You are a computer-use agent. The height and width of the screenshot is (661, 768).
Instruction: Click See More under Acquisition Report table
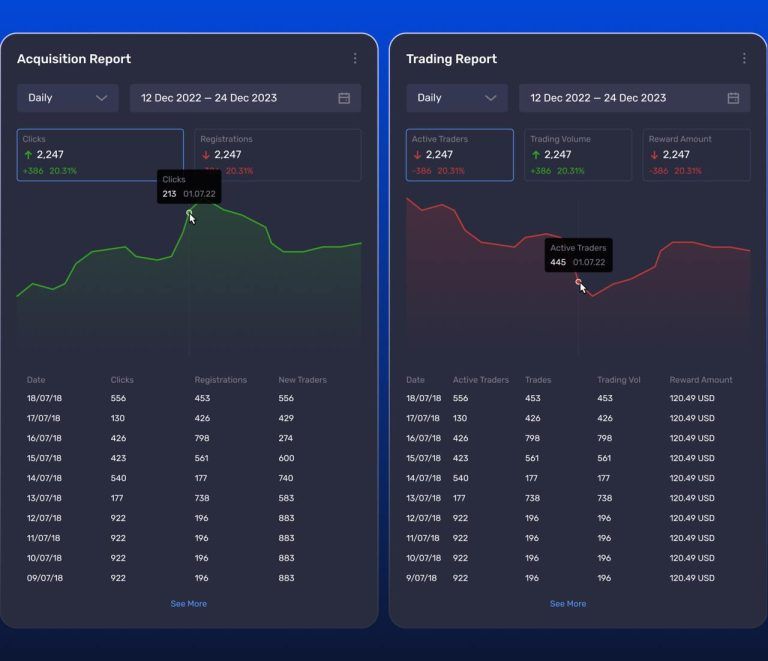(x=188, y=604)
